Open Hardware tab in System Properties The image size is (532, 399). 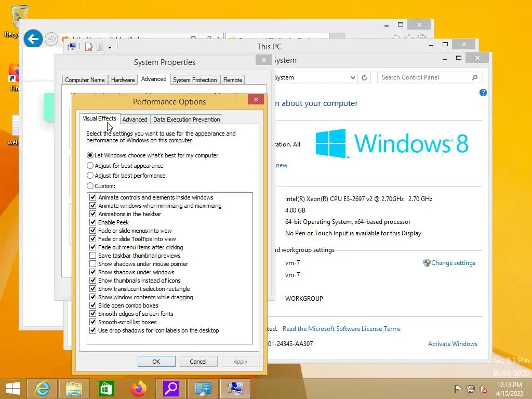pyautogui.click(x=123, y=80)
